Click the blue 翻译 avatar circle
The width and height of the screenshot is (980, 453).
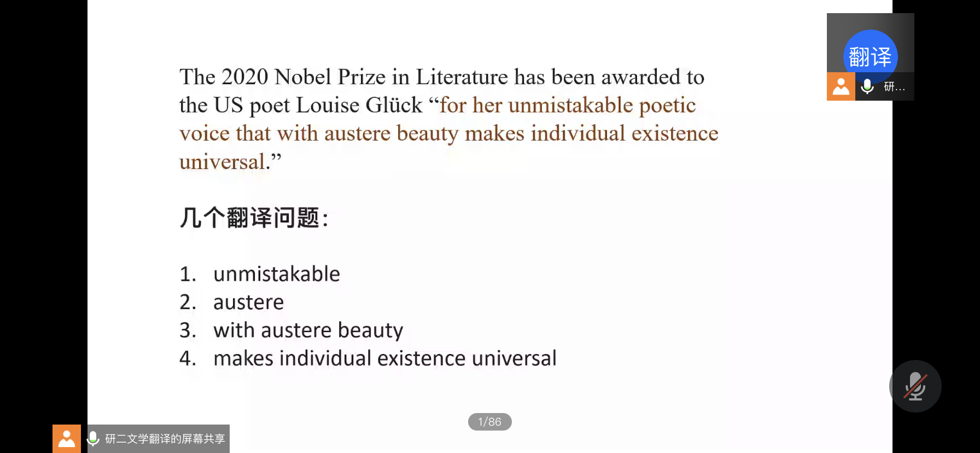[870, 56]
